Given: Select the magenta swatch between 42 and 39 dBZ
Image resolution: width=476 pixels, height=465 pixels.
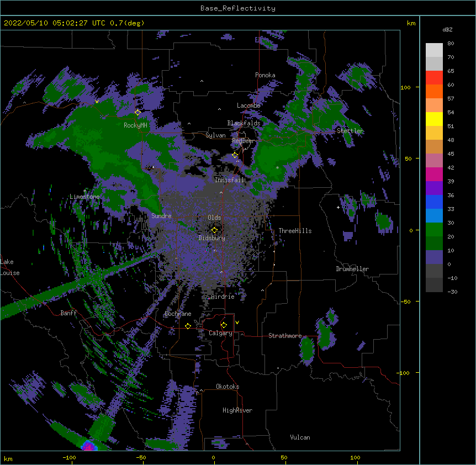Looking at the screenshot, I should coord(434,174).
